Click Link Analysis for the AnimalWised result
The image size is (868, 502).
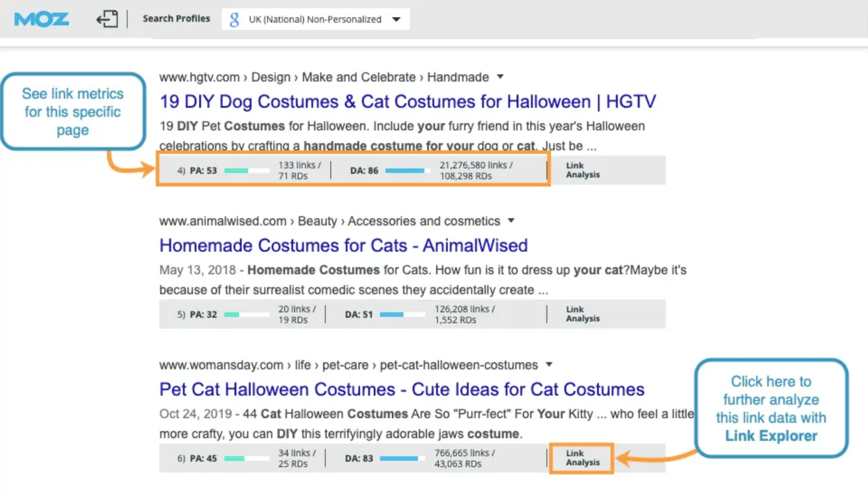582,314
